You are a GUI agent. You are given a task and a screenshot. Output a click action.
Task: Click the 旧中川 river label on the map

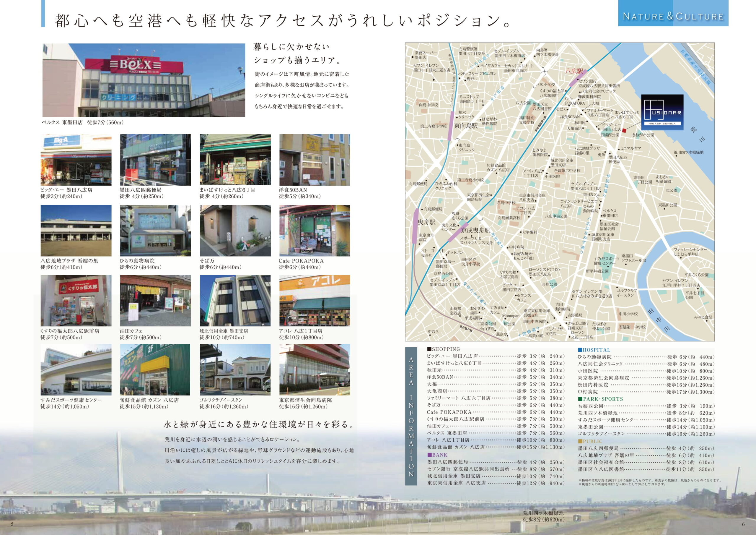659,320
